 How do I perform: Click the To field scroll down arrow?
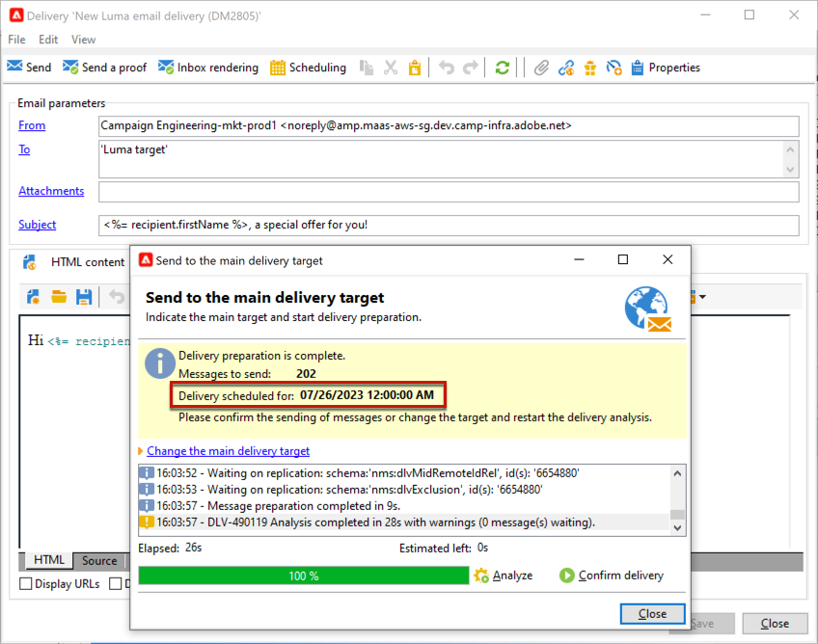[x=790, y=170]
